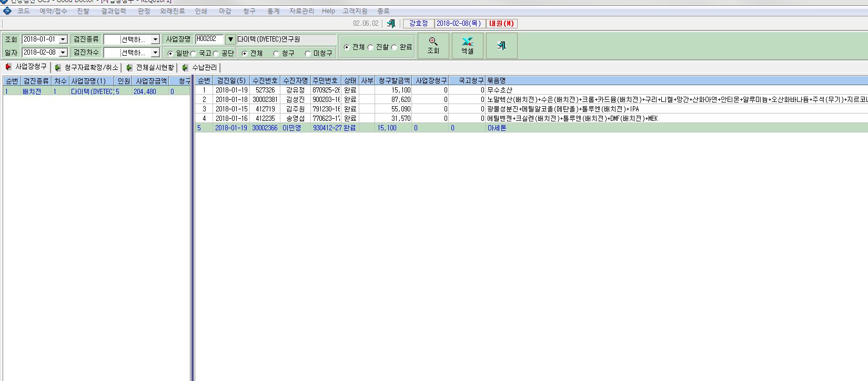Screen dimensions: 868x381
Task: Expand the 검진종류 dropdown
Action: pos(155,39)
